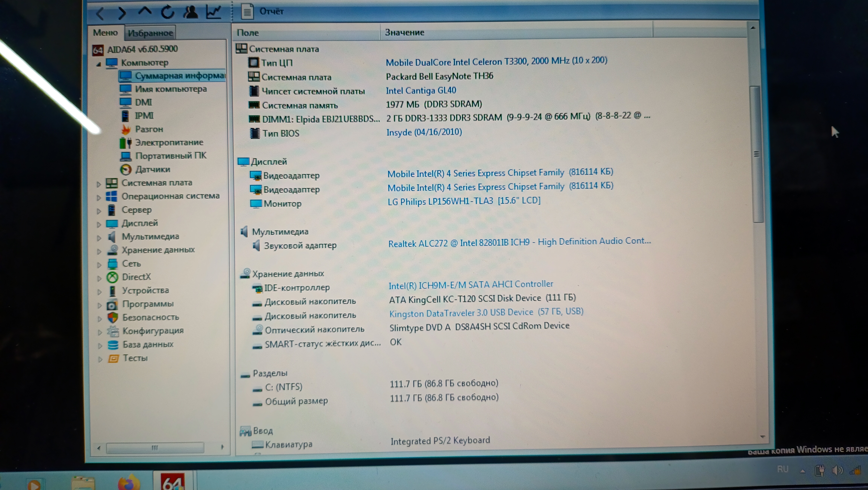This screenshot has width=868, height=490.
Task: Expand the Сеть tree node
Action: point(99,265)
